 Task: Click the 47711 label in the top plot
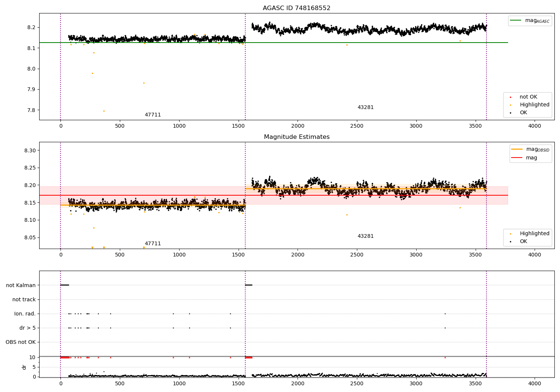153,115
